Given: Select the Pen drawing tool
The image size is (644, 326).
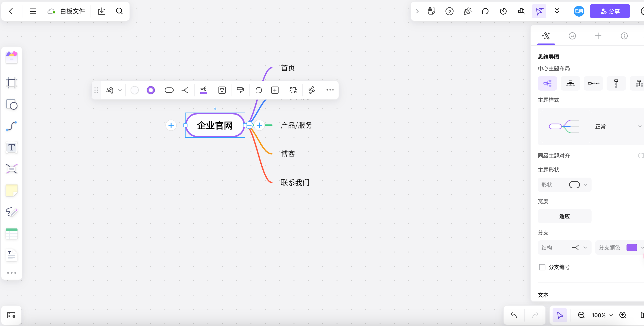Looking at the screenshot, I should (x=11, y=212).
